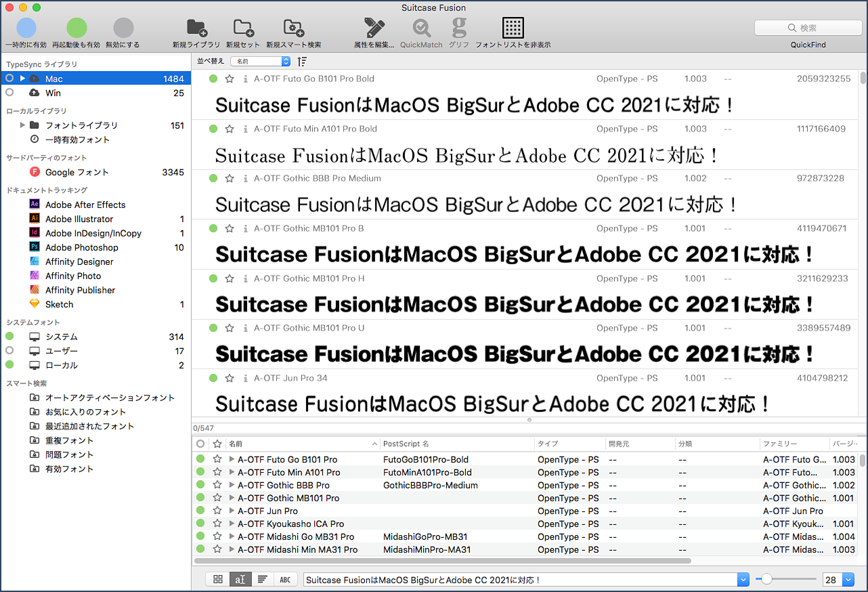Expand A-OTF Kyoukasho ICA Pro family row
The height and width of the screenshot is (592, 868).
click(x=232, y=523)
